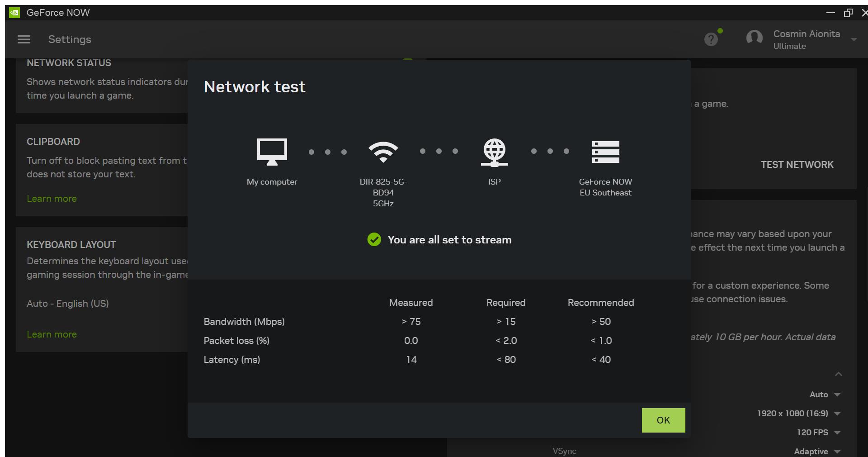The width and height of the screenshot is (868, 457).
Task: Open the 1920 x 1080 resolution dropdown
Action: click(x=798, y=414)
